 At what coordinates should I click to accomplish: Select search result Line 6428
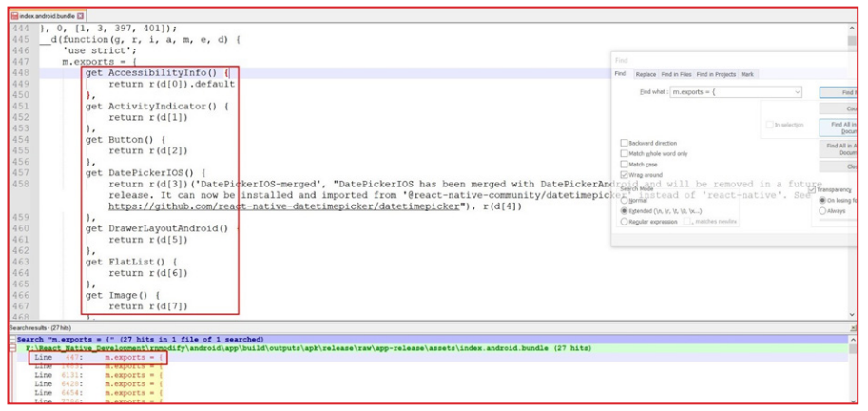click(x=99, y=383)
